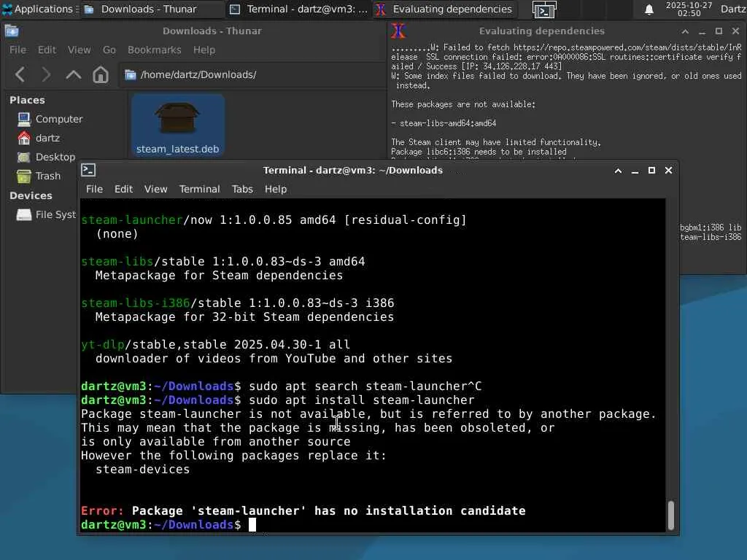Image resolution: width=747 pixels, height=560 pixels.
Task: Open the notification bell in the top panel
Action: [x=649, y=9]
